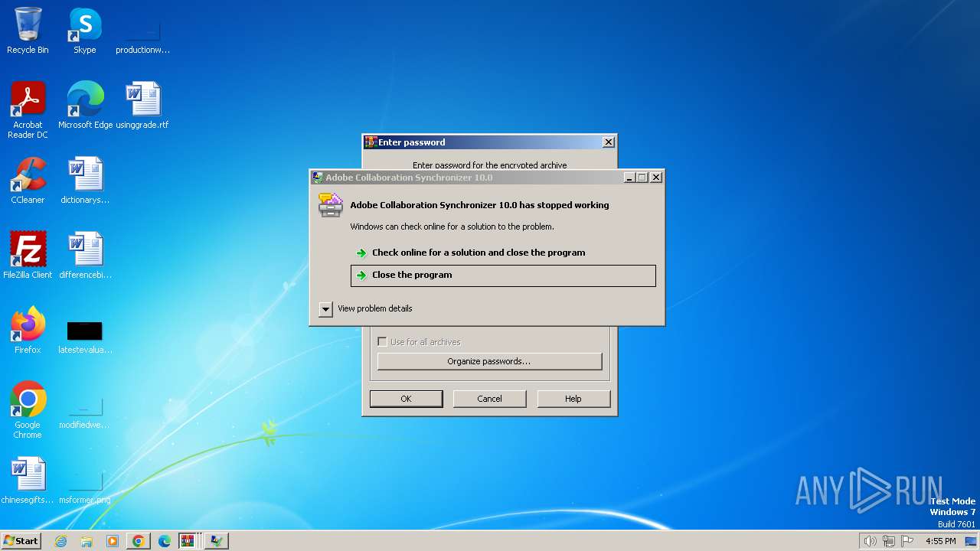
Task: Click the Adobe Synchronizer title bar icon
Action: tap(318, 178)
